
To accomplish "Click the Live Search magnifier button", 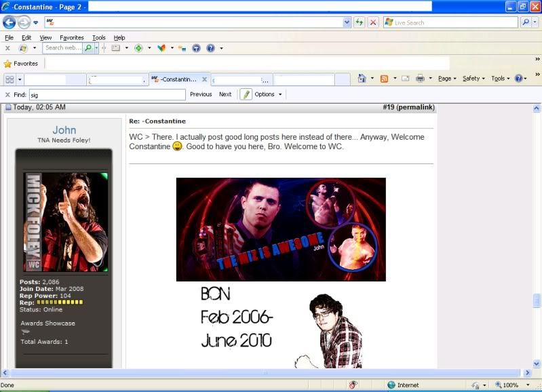I will point(526,22).
